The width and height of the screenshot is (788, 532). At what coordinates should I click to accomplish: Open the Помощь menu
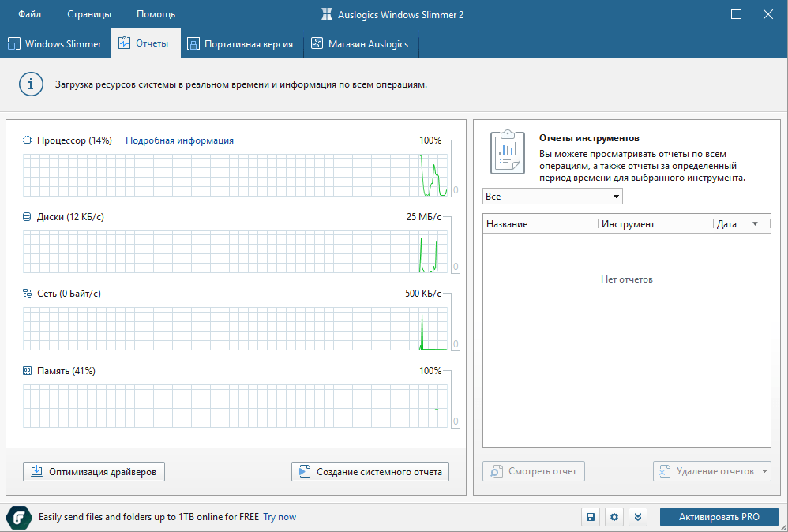(156, 14)
